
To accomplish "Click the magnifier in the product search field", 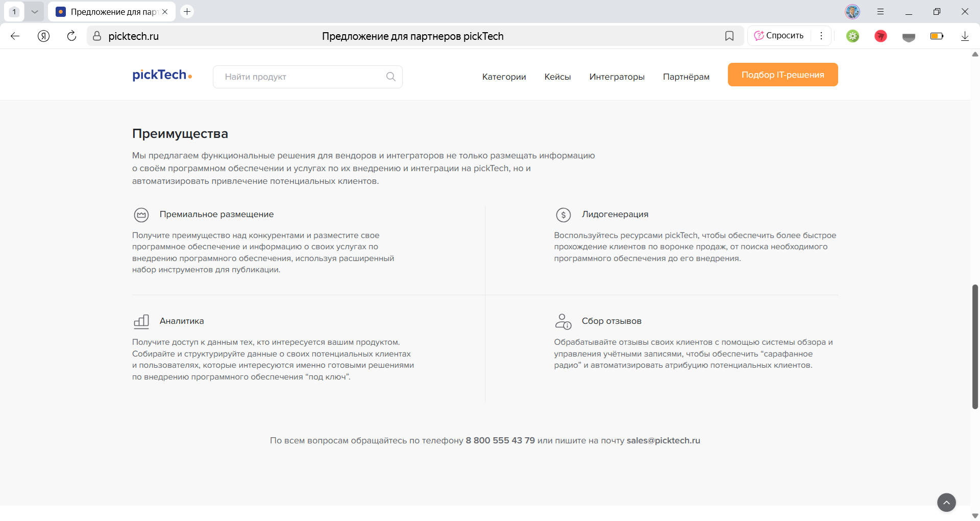I will (390, 76).
